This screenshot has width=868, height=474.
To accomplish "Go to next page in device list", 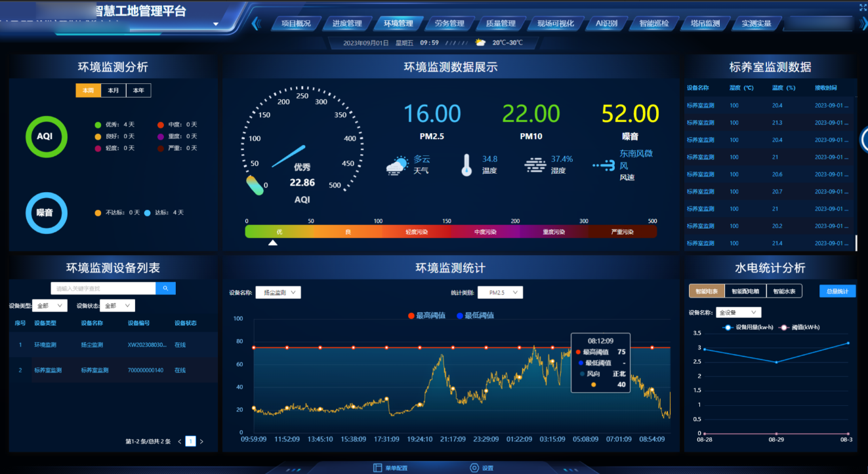I will click(x=201, y=442).
